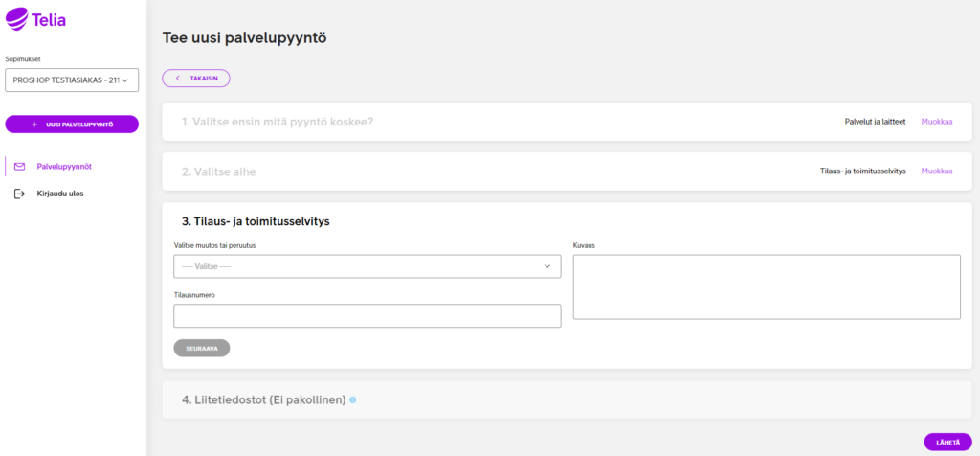This screenshot has height=456, width=980.
Task: Expand section 4 Liitetiedostot
Action: tap(567, 399)
